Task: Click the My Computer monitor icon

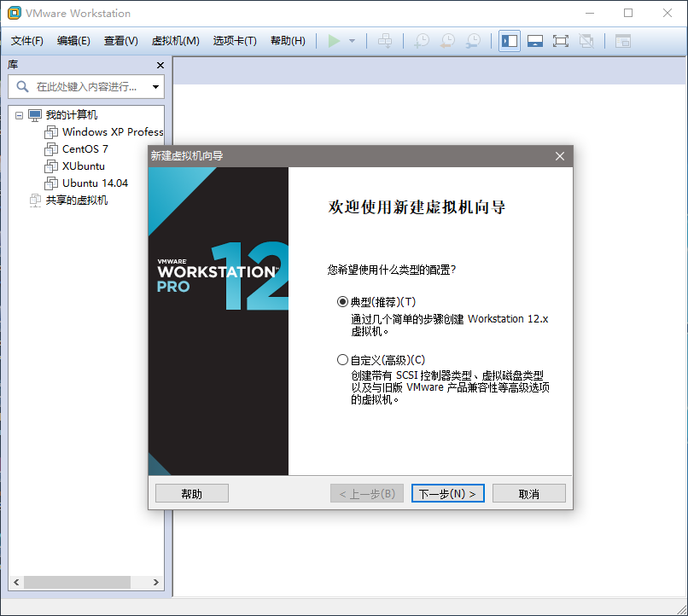Action: pyautogui.click(x=35, y=115)
